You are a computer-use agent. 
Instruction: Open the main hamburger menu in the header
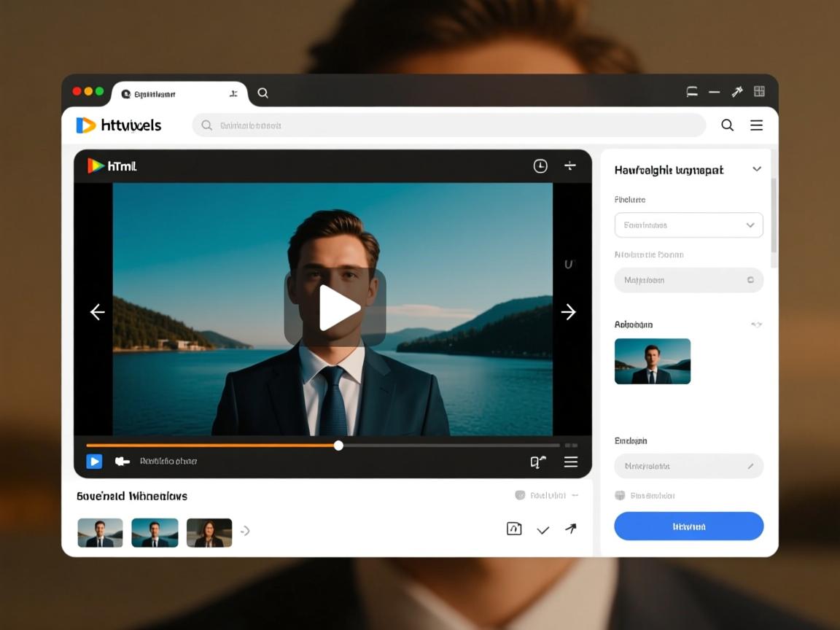[x=757, y=125]
